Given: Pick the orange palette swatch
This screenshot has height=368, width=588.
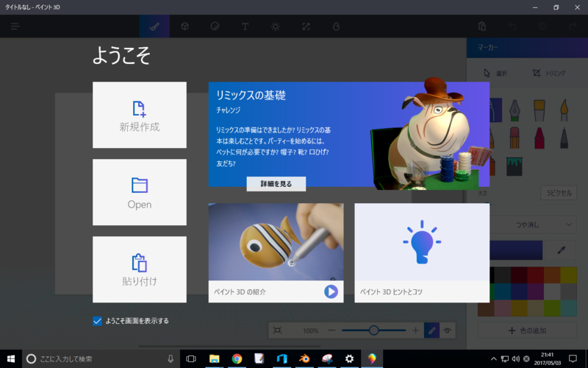Looking at the screenshot, I should [552, 275].
